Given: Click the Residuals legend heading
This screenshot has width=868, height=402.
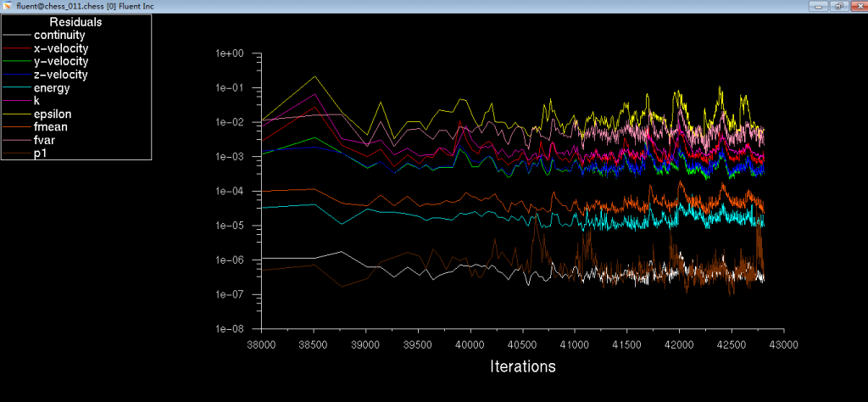Looking at the screenshot, I should pos(75,22).
